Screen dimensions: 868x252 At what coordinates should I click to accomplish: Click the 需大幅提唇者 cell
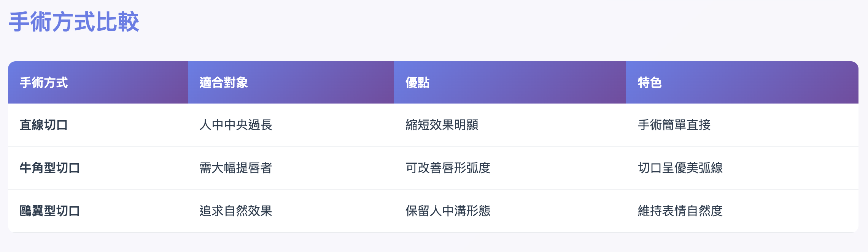click(x=236, y=168)
